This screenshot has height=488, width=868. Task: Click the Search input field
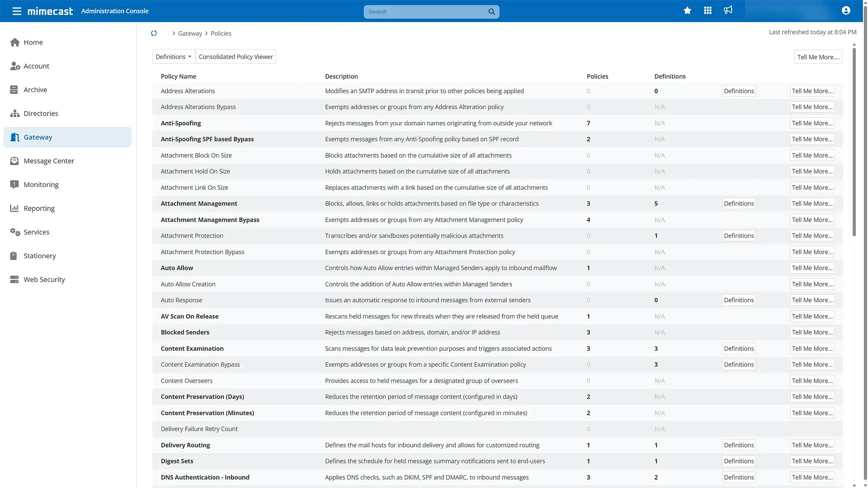point(427,12)
